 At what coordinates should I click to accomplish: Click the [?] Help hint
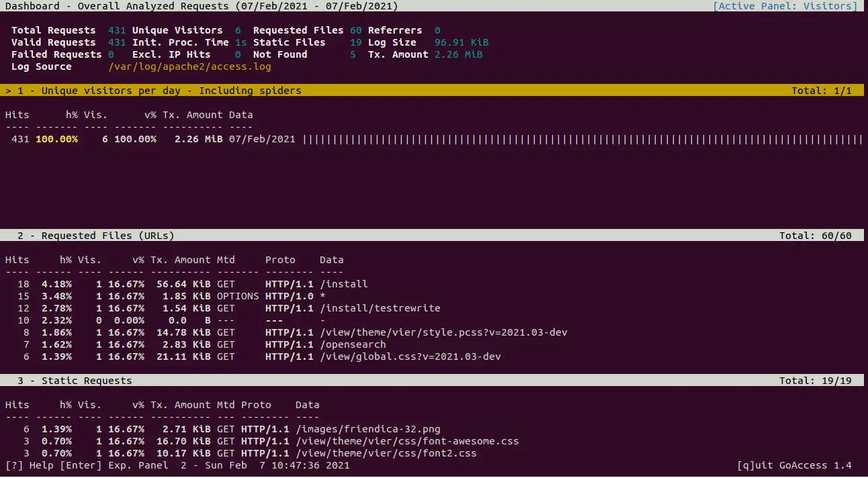point(30,465)
